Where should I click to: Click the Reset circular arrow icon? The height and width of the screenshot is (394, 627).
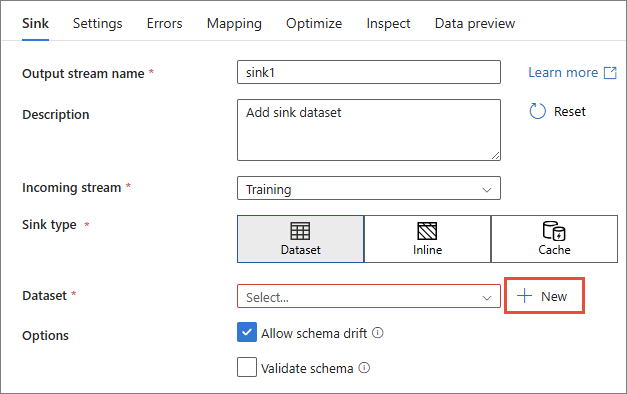coord(537,111)
